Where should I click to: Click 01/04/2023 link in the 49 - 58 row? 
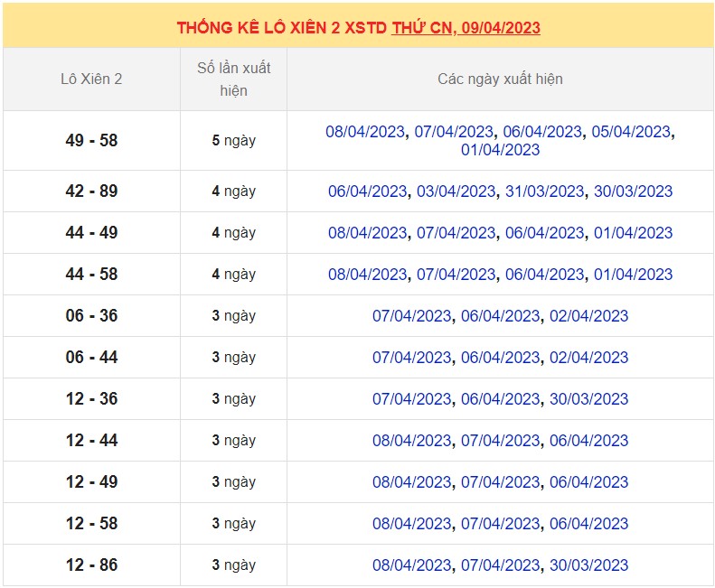point(500,150)
